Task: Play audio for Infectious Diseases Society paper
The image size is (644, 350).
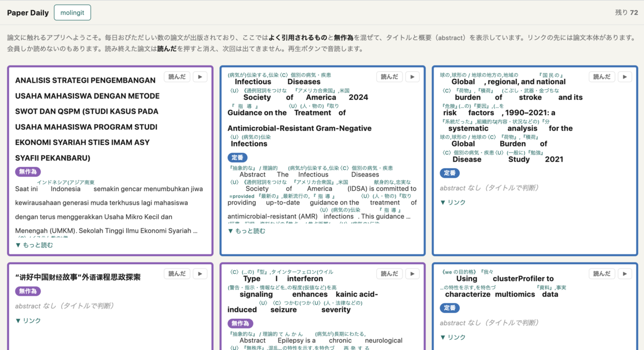Action: tap(412, 77)
